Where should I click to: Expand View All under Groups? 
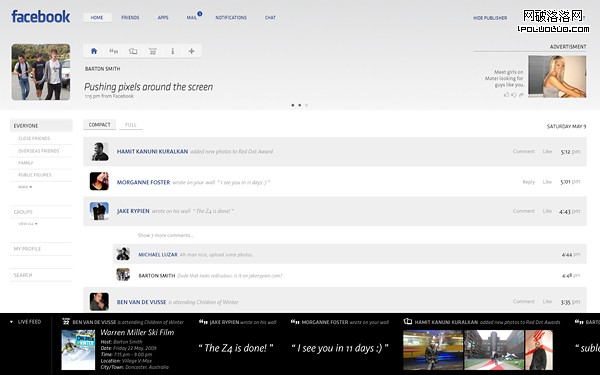click(x=28, y=224)
